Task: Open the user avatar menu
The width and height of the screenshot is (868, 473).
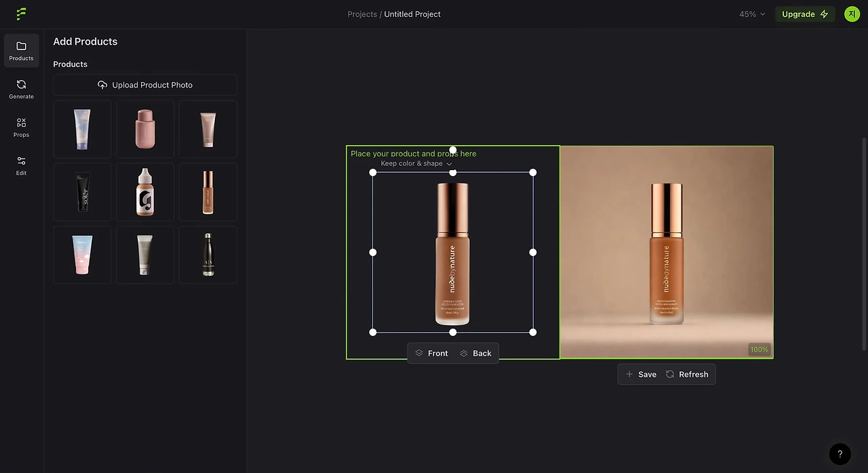Action: tap(852, 14)
